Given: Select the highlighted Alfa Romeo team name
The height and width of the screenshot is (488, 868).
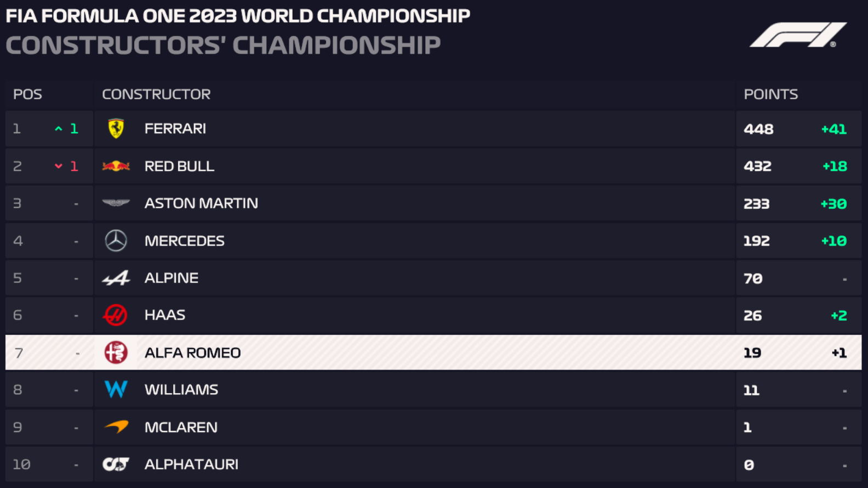Looking at the screenshot, I should pyautogui.click(x=192, y=353).
